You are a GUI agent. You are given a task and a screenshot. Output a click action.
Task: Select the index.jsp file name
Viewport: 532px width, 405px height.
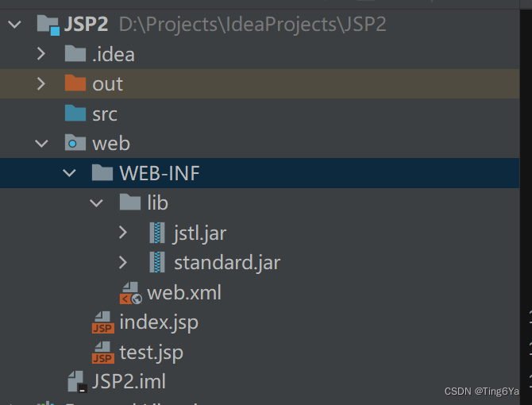(x=159, y=322)
